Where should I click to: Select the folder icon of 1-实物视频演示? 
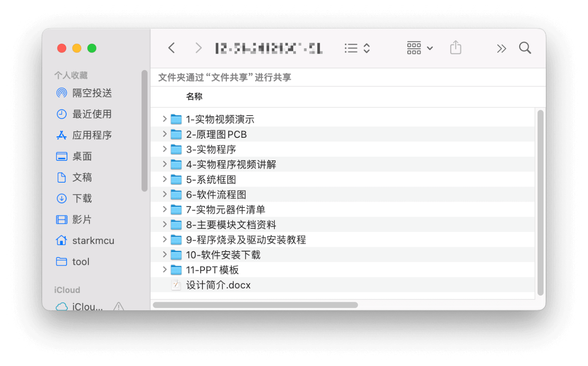(176, 119)
